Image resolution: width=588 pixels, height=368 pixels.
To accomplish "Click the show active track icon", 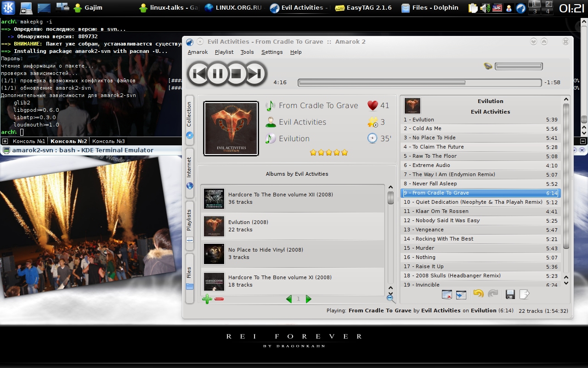I will 461,294.
